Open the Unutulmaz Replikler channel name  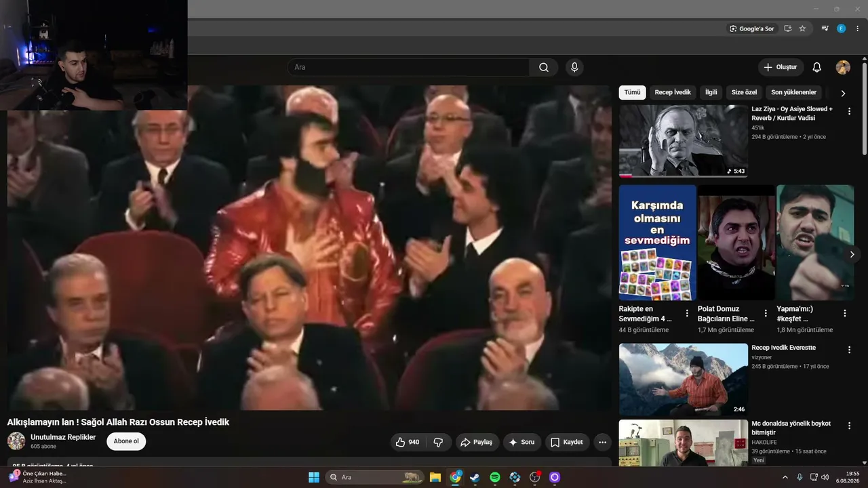(63, 437)
